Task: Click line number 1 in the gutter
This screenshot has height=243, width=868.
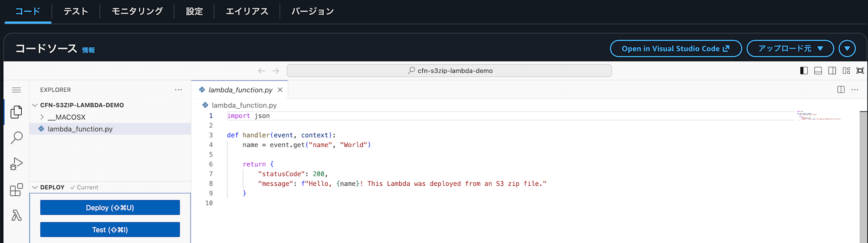Action: tap(211, 116)
